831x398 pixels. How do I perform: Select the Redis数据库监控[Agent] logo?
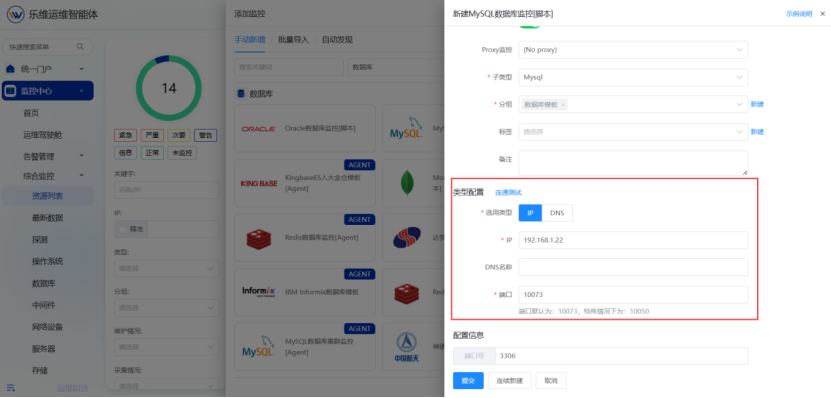tap(259, 238)
